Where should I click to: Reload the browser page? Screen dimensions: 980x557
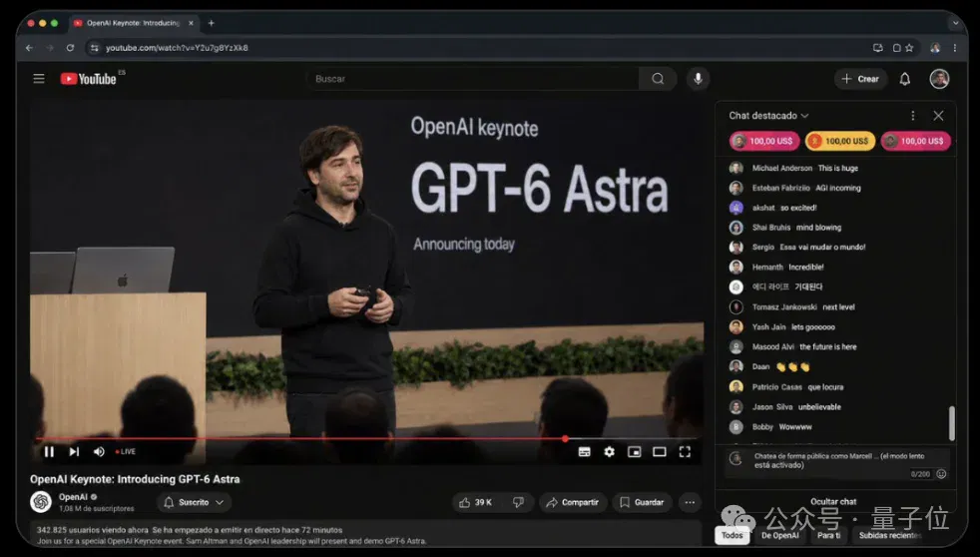[70, 48]
